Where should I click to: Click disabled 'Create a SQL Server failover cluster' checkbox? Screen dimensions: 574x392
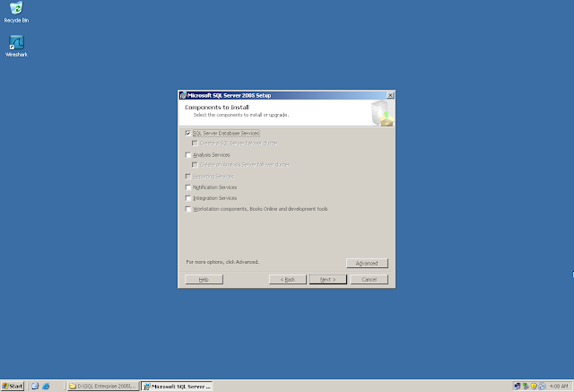(195, 144)
